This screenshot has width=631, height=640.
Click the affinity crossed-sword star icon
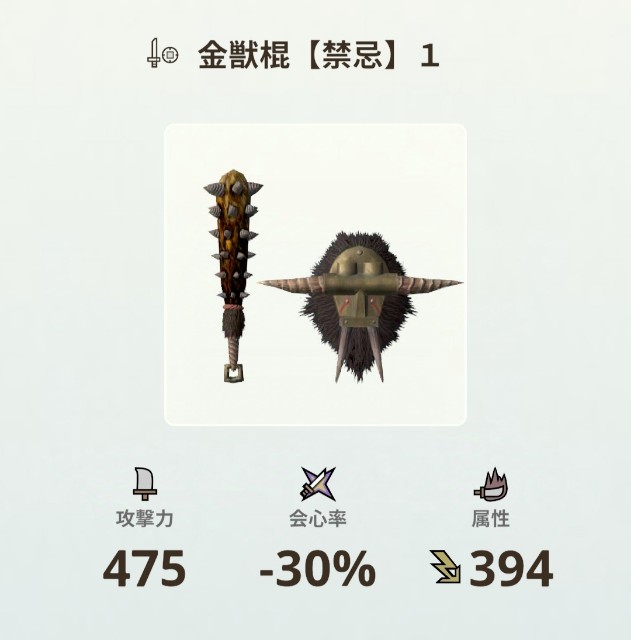(x=318, y=484)
